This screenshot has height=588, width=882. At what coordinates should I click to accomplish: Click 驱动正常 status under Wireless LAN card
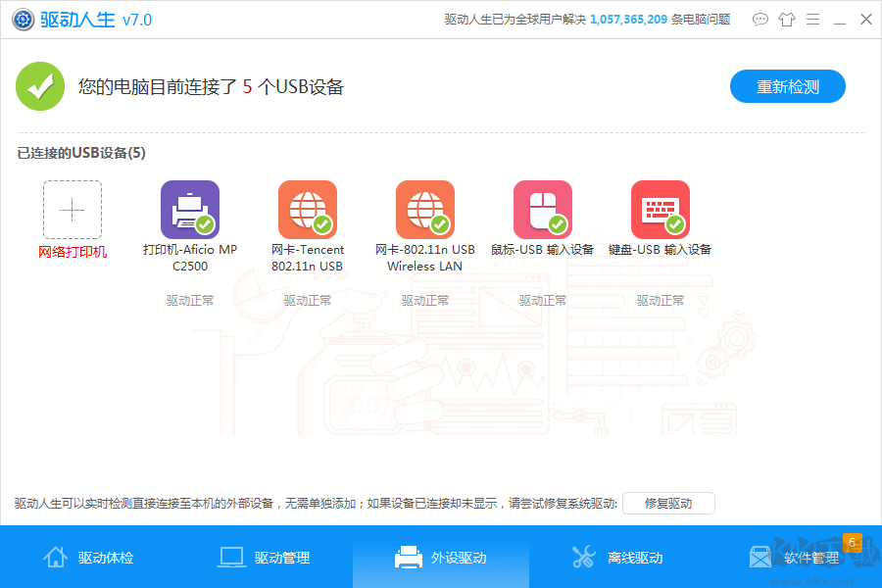click(425, 301)
